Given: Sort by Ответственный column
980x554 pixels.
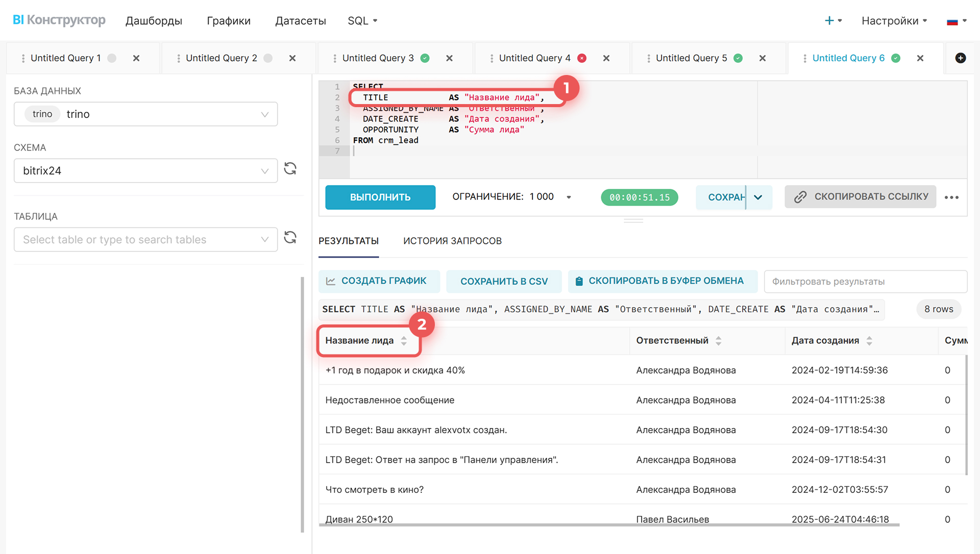Looking at the screenshot, I should point(718,341).
